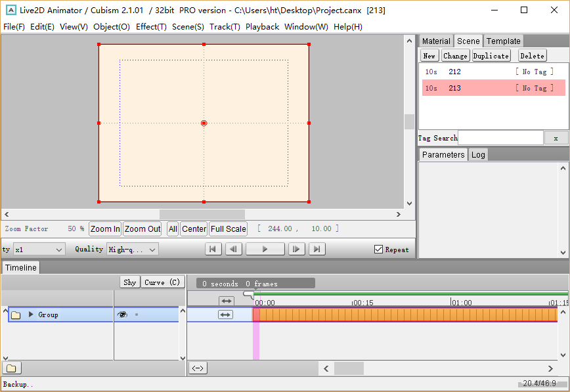This screenshot has width=570, height=392.
Task: Center the canvas view
Action: 194,229
